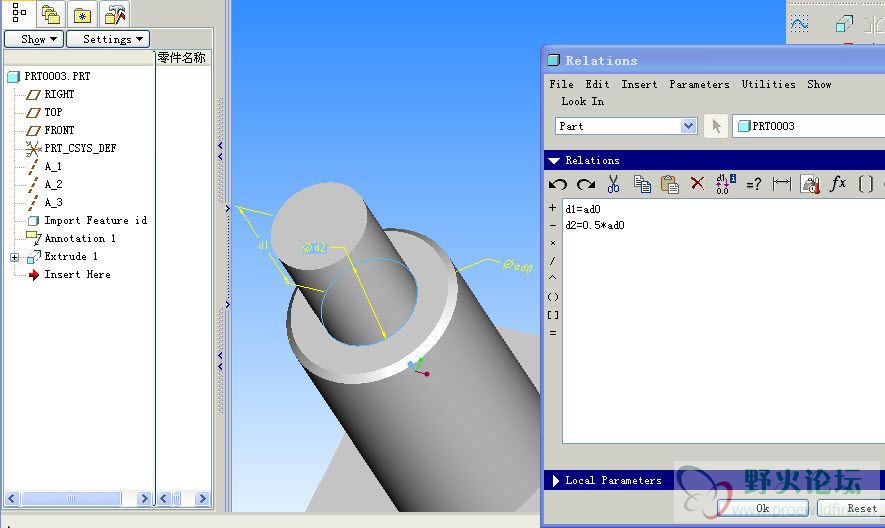
Task: Select Extrude 1 feature
Action: pos(71,256)
